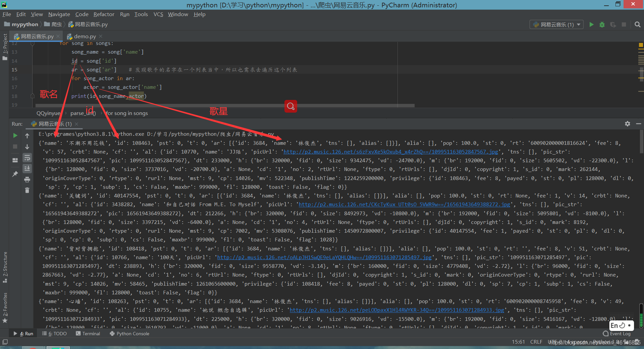Collapse the for-loop fold on line 12

pyautogui.click(x=32, y=44)
